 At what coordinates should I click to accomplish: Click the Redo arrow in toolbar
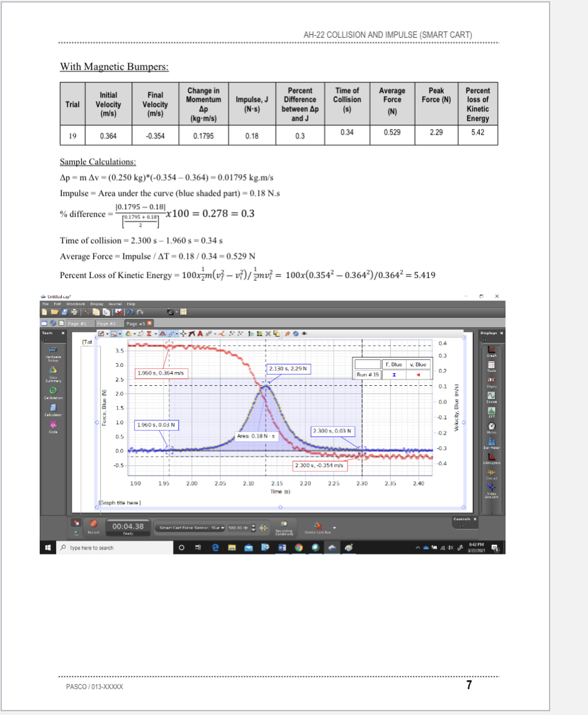click(140, 312)
